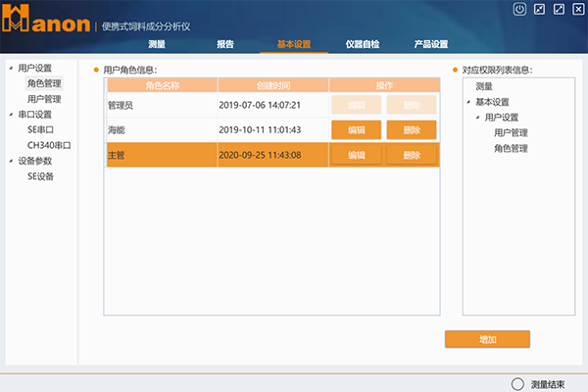The width and height of the screenshot is (588, 392).
Task: Collapse the 设备参数 tree node
Action: pos(11,162)
